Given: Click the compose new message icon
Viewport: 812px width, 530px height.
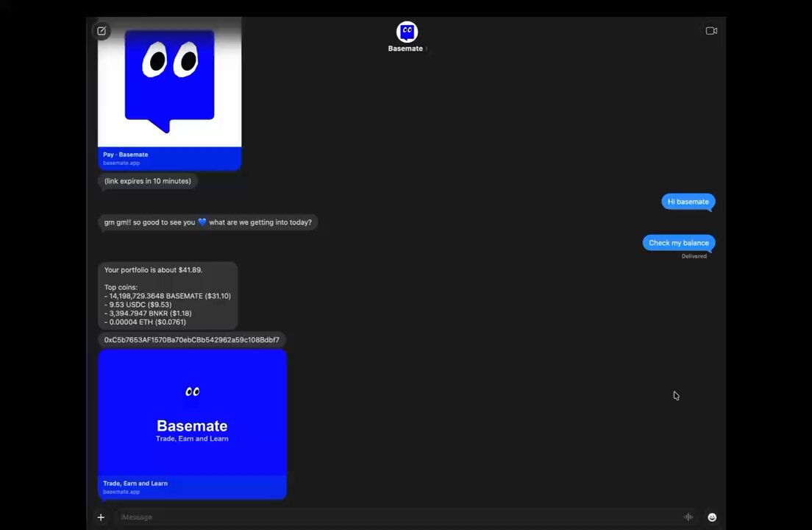Looking at the screenshot, I should point(101,31).
